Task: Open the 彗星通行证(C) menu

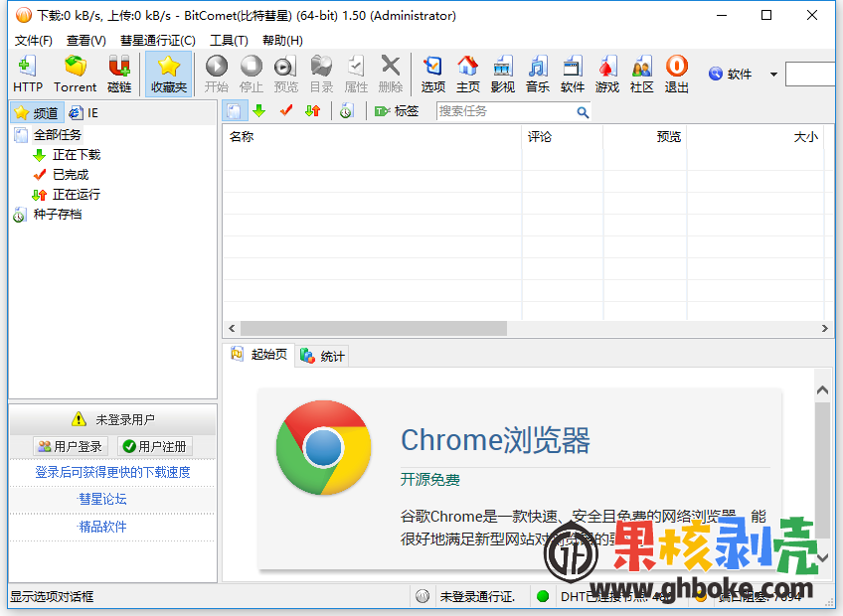Action: tap(157, 41)
